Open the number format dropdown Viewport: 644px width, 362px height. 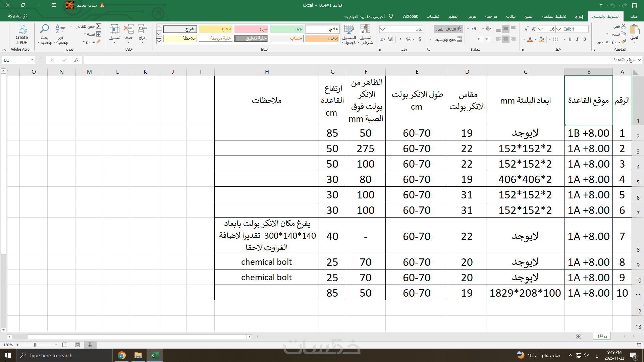tap(383, 29)
